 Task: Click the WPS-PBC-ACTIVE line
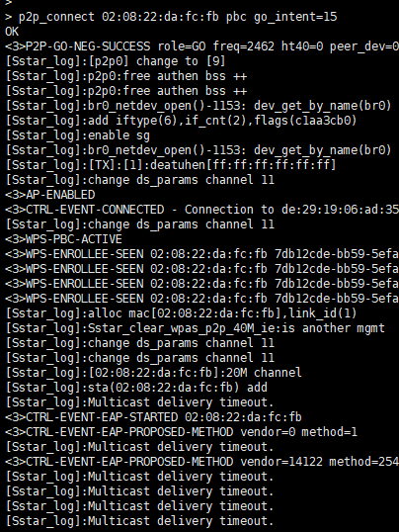click(x=64, y=239)
